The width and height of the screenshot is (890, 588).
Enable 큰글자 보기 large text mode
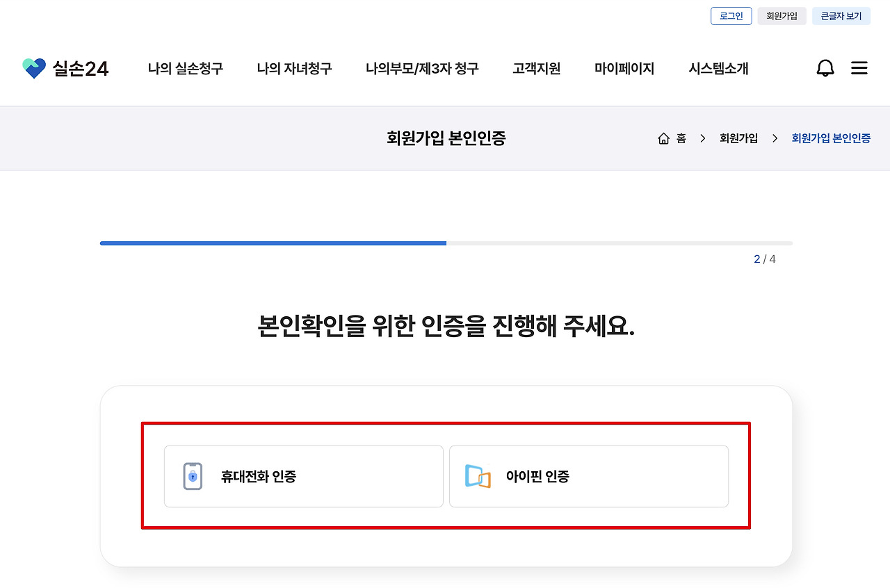[841, 15]
